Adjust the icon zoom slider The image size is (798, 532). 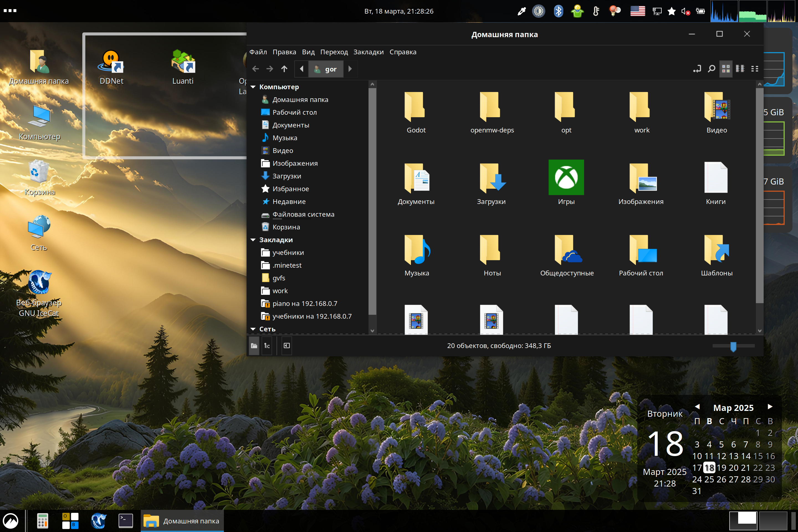pos(733,346)
